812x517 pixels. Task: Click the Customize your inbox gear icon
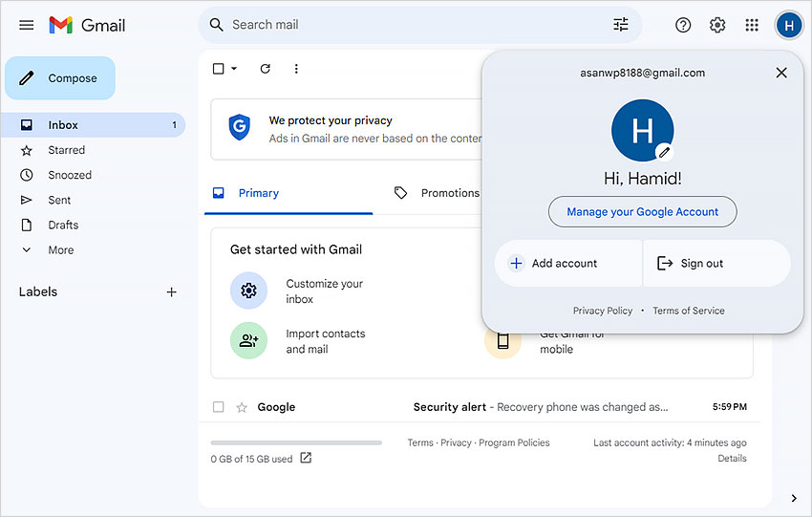tap(248, 291)
